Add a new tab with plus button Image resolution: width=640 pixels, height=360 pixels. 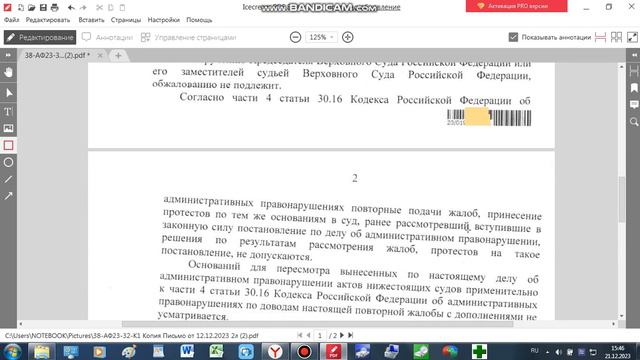point(118,56)
